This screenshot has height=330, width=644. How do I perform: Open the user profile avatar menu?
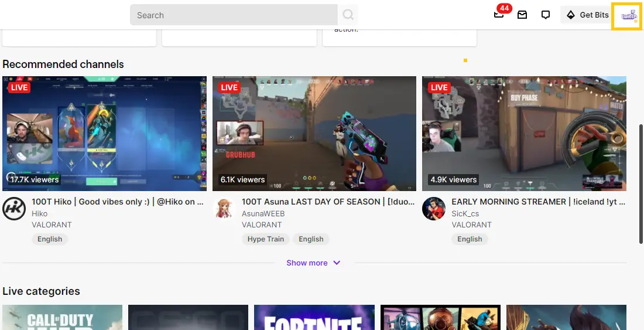(628, 16)
